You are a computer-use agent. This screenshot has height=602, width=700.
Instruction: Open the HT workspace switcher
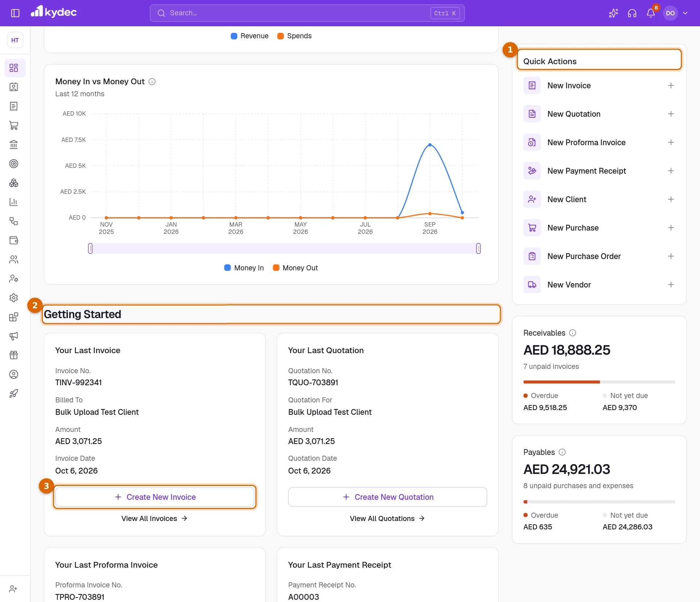point(15,40)
